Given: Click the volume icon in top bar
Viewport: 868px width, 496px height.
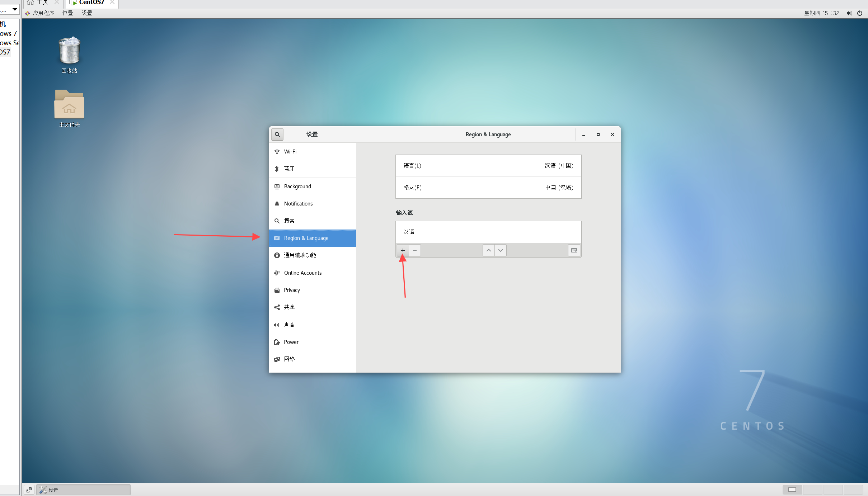Looking at the screenshot, I should coord(849,13).
